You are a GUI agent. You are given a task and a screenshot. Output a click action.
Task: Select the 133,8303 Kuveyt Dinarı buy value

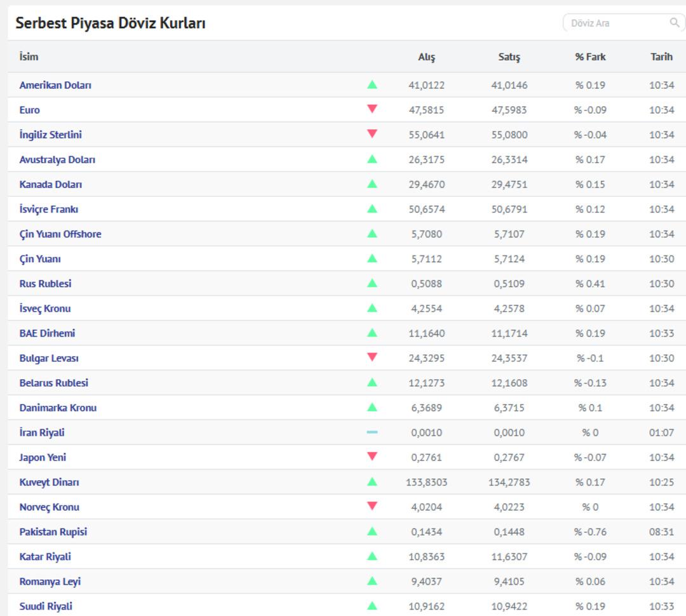click(427, 482)
